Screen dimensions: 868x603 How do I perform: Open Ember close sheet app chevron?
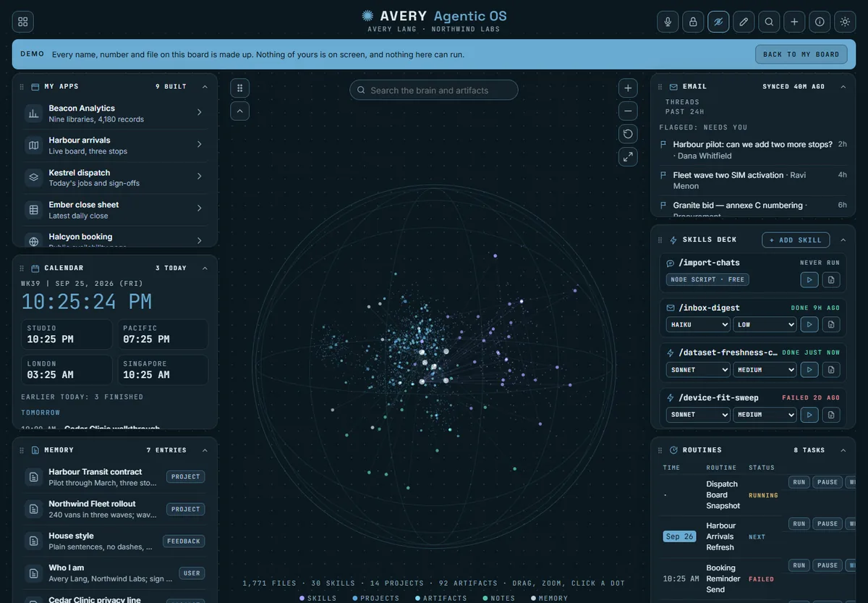pyautogui.click(x=199, y=209)
